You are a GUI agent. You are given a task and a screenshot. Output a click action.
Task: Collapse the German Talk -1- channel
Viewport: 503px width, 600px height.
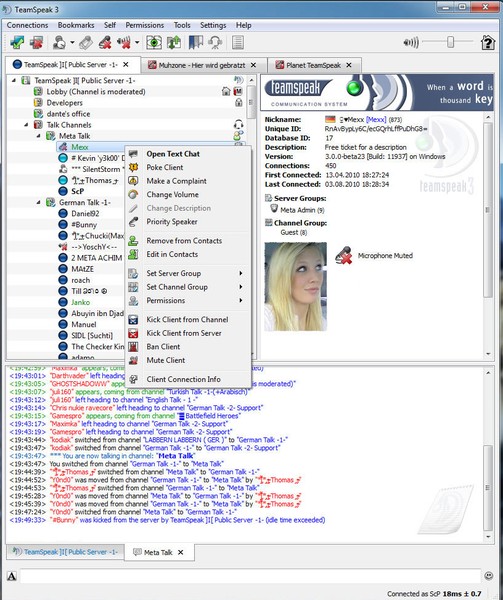(x=39, y=202)
